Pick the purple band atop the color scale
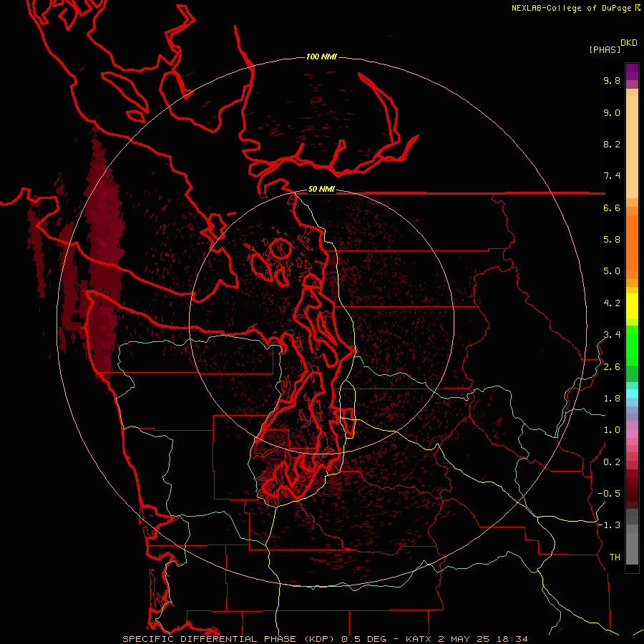The width and height of the screenshot is (644, 644). (x=632, y=72)
